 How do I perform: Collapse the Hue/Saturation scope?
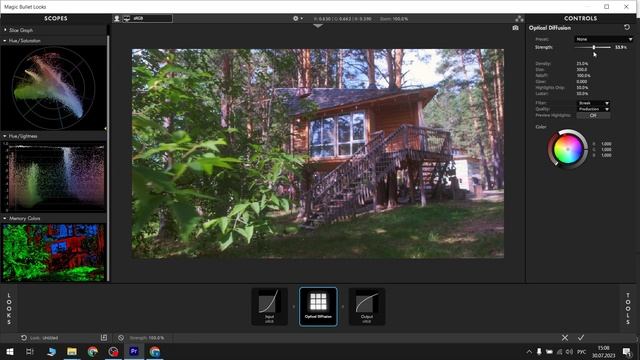(5, 41)
